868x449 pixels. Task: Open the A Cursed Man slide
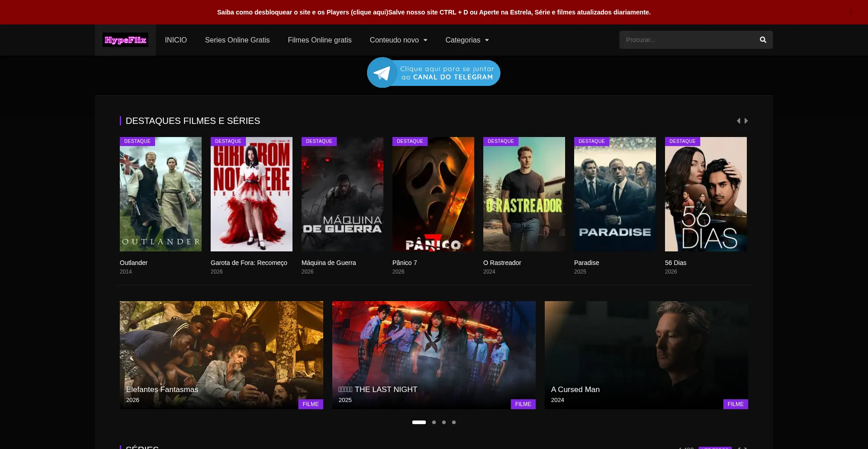tap(646, 355)
